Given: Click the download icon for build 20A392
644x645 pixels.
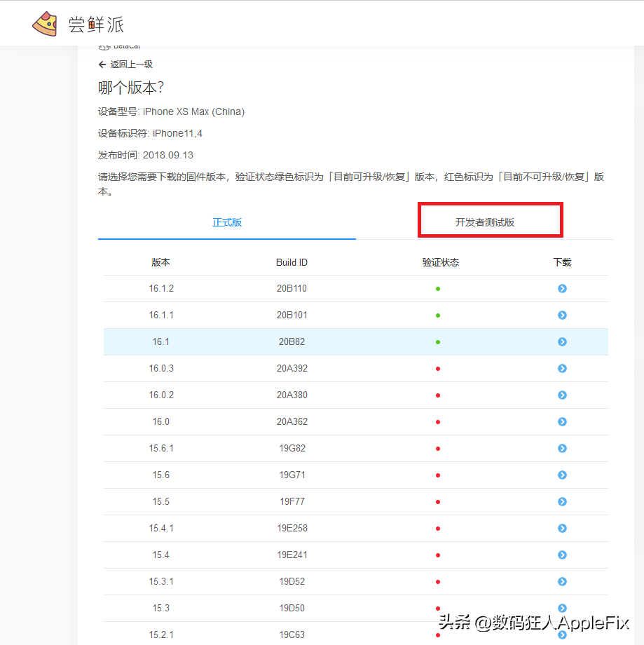Looking at the screenshot, I should (562, 368).
